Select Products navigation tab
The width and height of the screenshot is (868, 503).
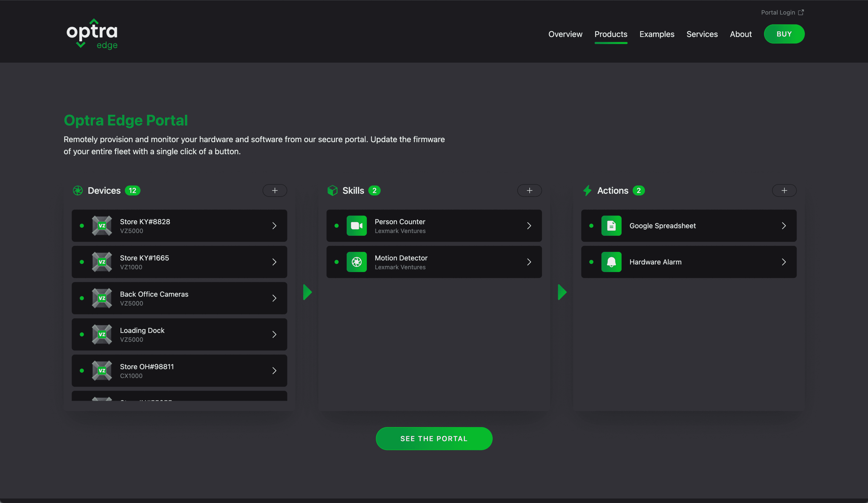pyautogui.click(x=610, y=33)
